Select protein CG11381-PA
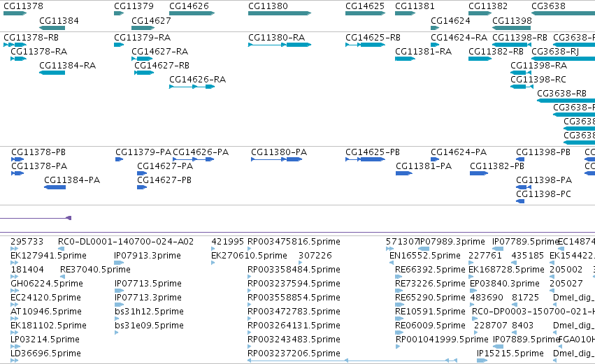 pos(424,166)
